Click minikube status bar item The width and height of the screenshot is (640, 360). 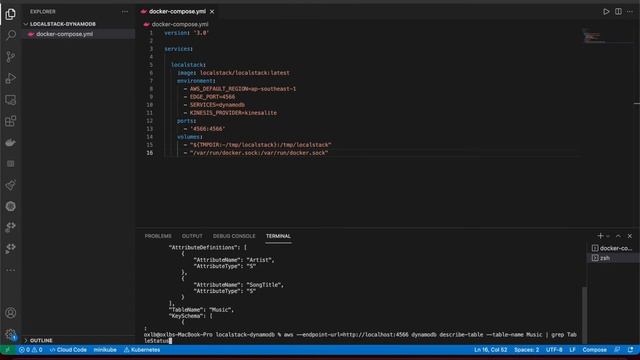point(105,350)
